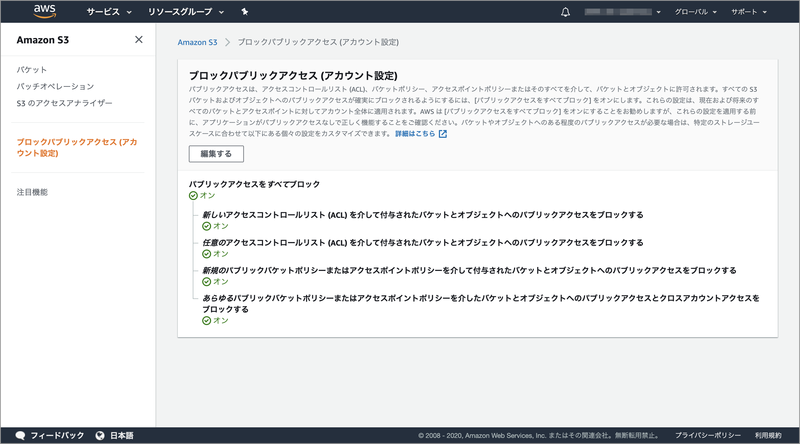The height and width of the screenshot is (444, 800).
Task: Click the 編集する button
Action: tap(216, 154)
